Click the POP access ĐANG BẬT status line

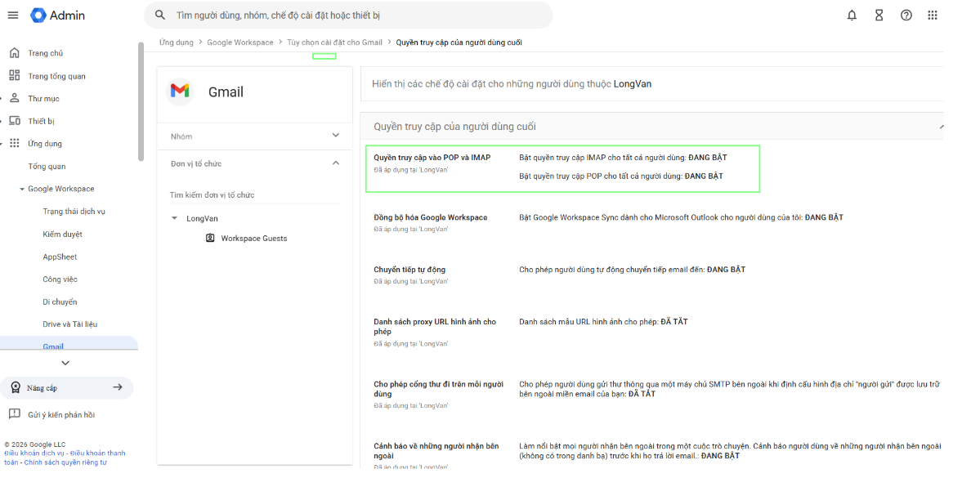[621, 176]
